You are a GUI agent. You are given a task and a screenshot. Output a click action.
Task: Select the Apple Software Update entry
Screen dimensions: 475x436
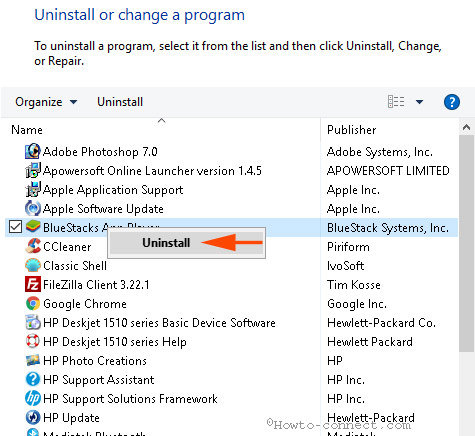point(103,209)
